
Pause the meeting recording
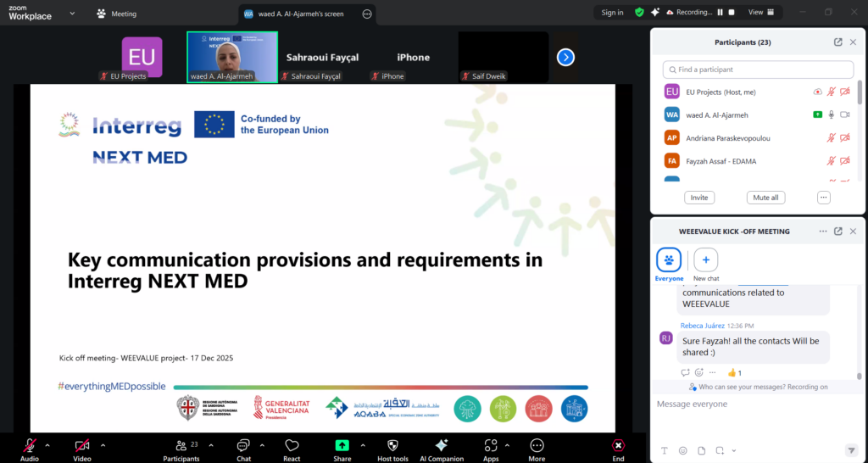point(720,13)
